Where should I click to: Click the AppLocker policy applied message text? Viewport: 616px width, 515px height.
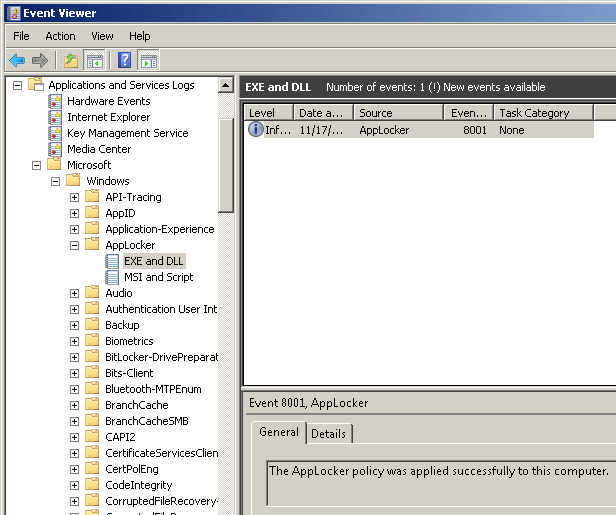[x=438, y=471]
